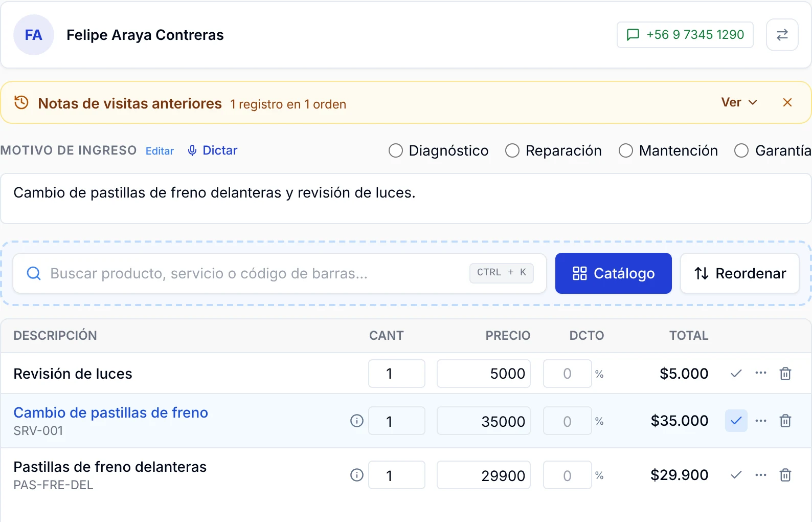Click the Editar link beside Motivo de ingreso
This screenshot has width=812, height=522.
click(160, 151)
